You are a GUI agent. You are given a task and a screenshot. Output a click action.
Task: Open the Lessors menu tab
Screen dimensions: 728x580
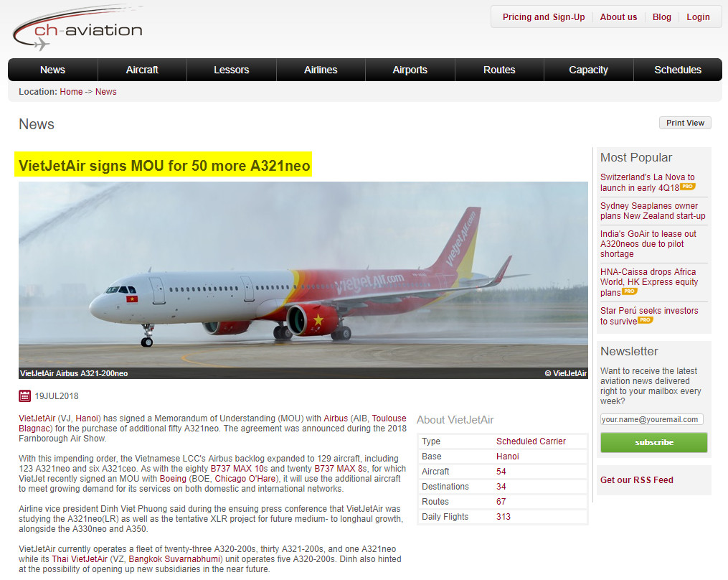(x=231, y=70)
